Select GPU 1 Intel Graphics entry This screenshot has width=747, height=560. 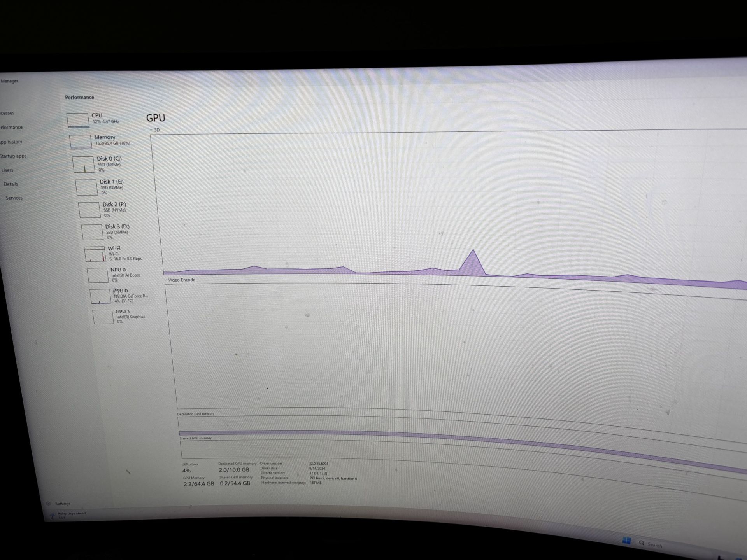click(103, 317)
